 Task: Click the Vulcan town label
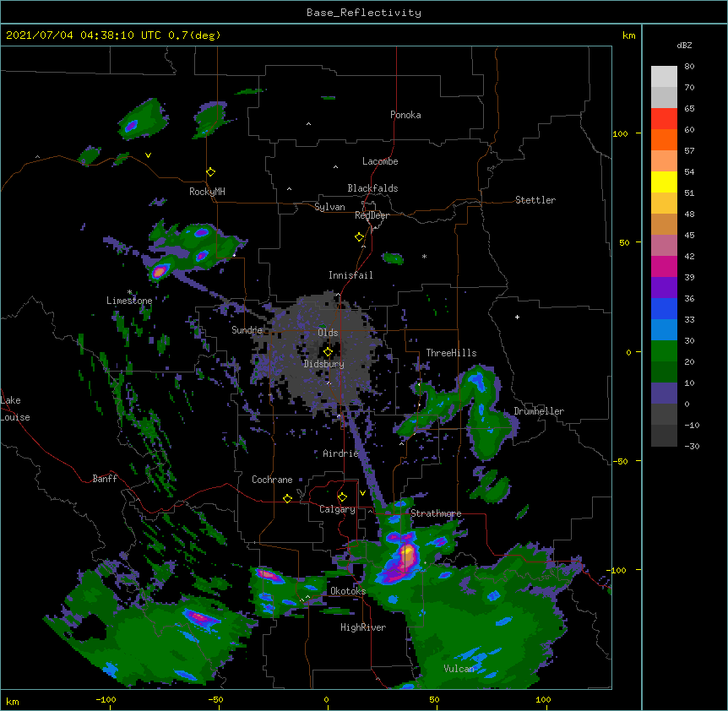(x=459, y=669)
